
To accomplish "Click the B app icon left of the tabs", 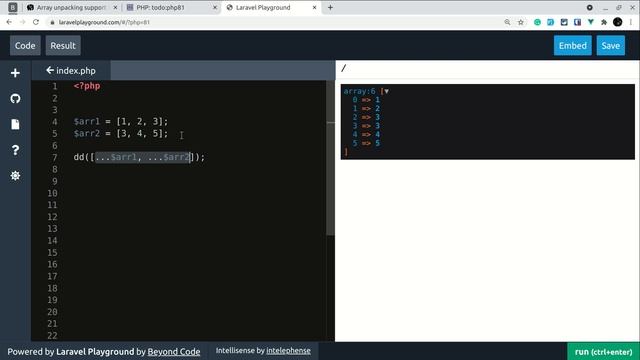I will [x=13, y=7].
